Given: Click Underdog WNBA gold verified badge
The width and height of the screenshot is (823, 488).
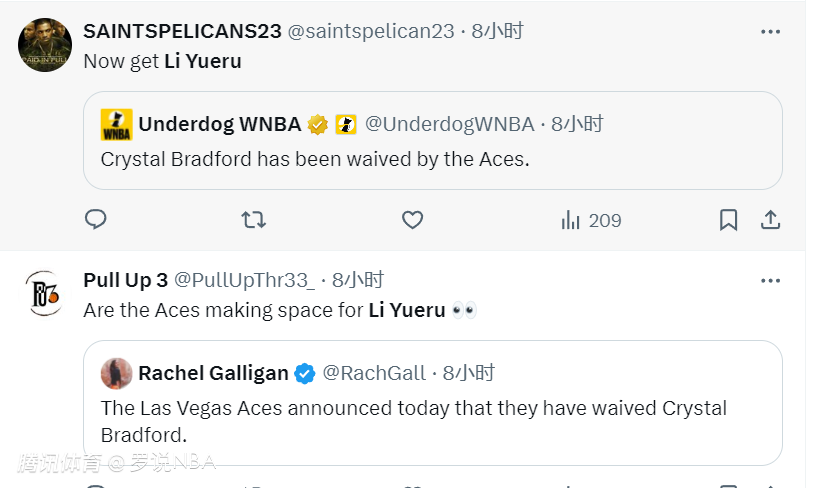Looking at the screenshot, I should pyautogui.click(x=318, y=125).
